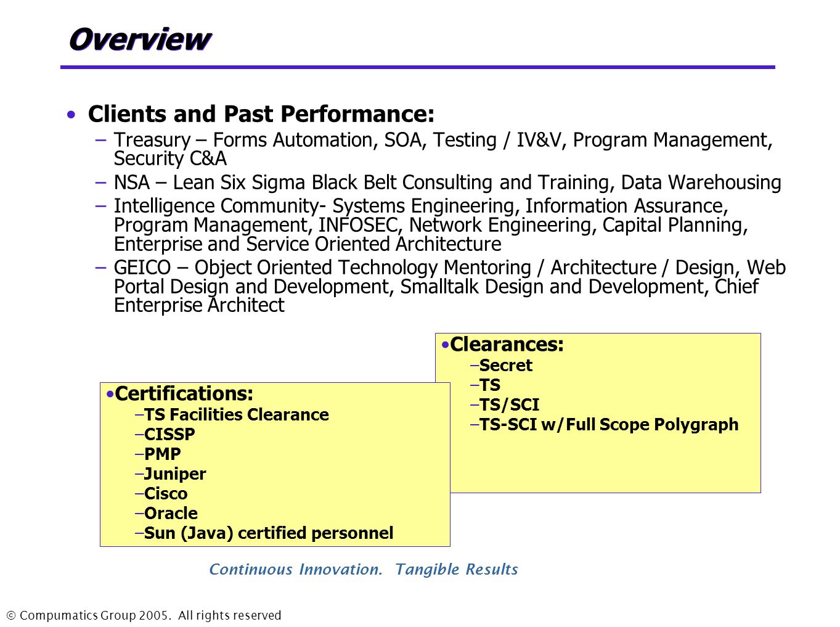Screen dimensions: 840x627
Task: Click the Treasury Forms Automation bullet
Action: pyautogui.click(x=442, y=149)
